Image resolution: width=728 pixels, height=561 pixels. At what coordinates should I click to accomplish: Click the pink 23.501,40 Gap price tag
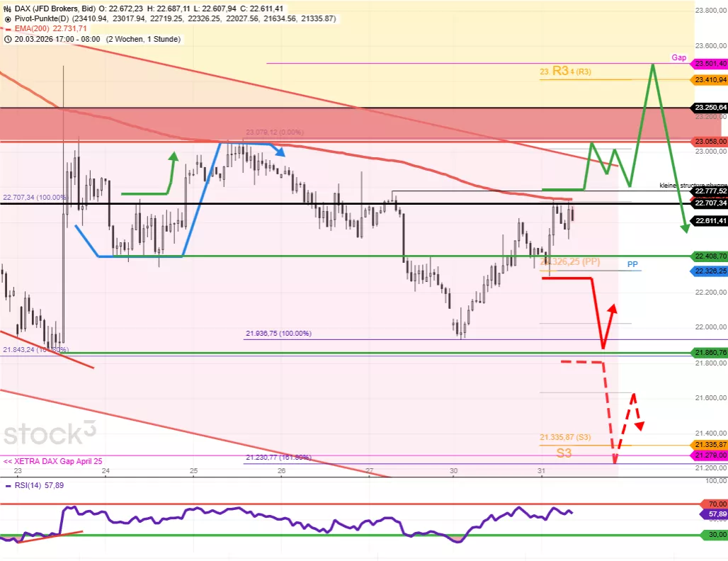point(709,64)
